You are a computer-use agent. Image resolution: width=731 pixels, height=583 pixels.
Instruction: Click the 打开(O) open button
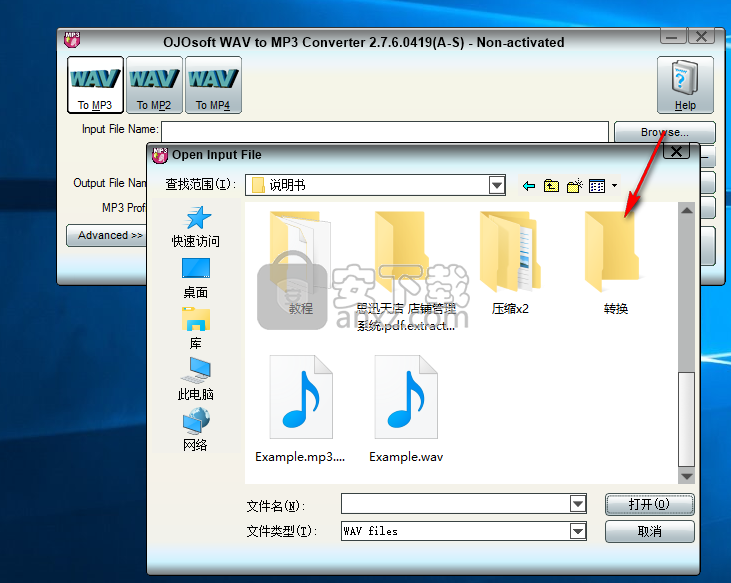(x=649, y=504)
